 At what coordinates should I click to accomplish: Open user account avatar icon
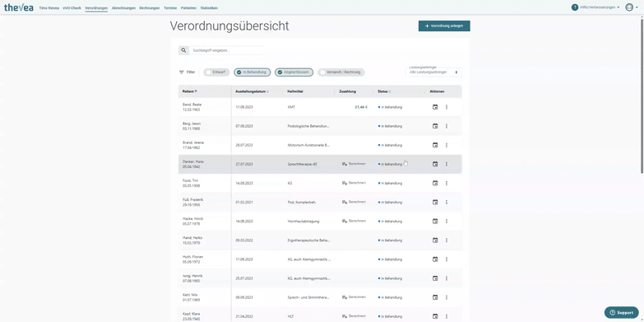click(629, 7)
